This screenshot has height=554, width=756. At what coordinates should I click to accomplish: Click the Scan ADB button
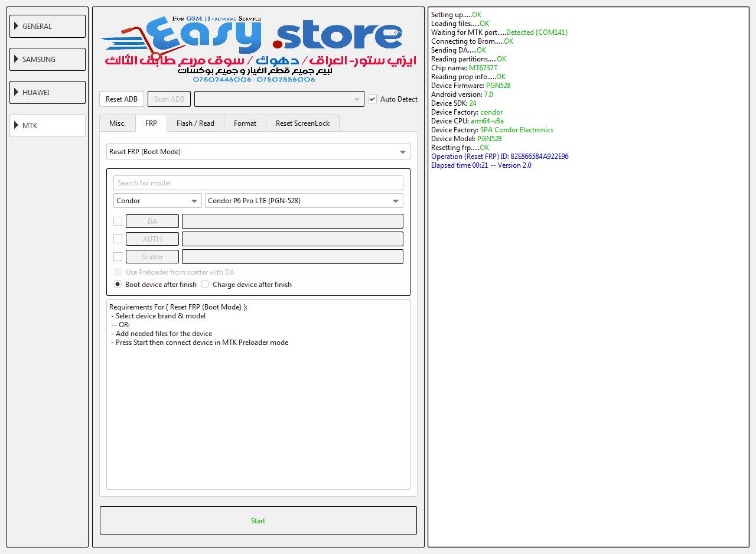coord(169,99)
